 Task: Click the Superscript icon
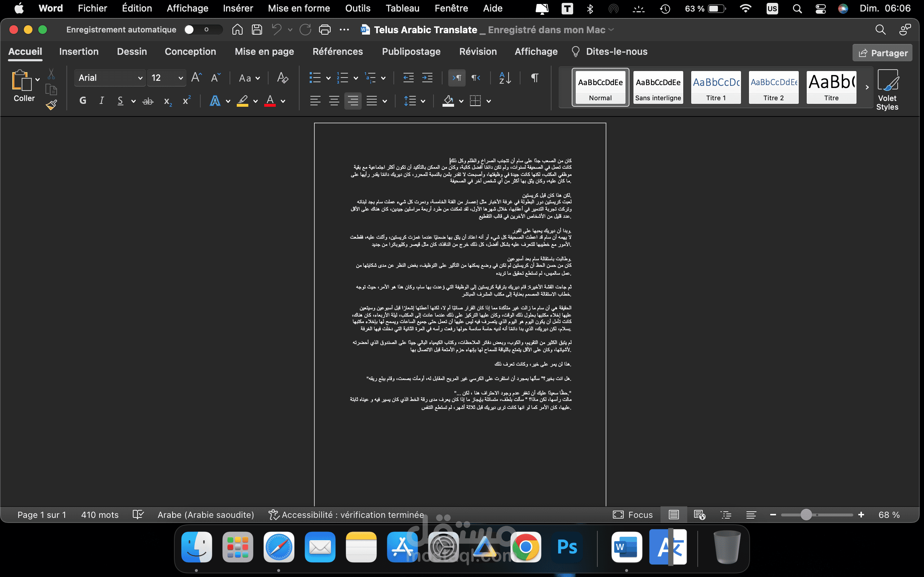tap(186, 101)
